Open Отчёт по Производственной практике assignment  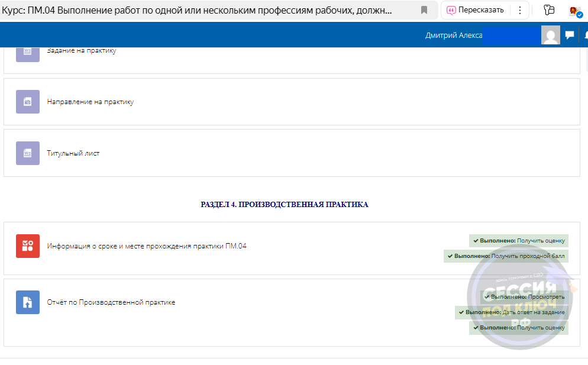click(111, 302)
